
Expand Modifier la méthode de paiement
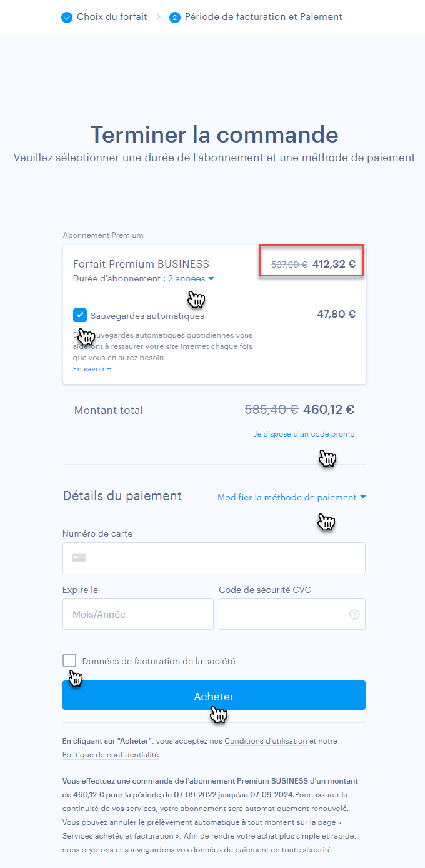[291, 497]
